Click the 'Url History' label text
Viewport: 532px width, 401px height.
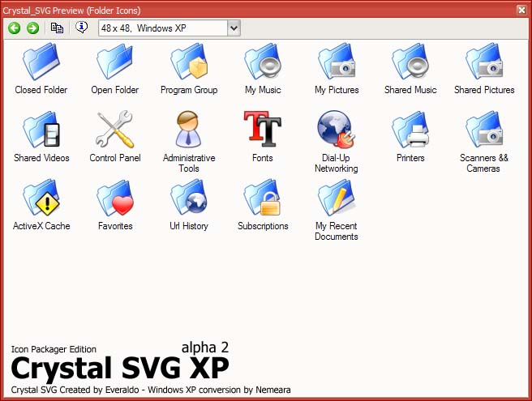(189, 227)
